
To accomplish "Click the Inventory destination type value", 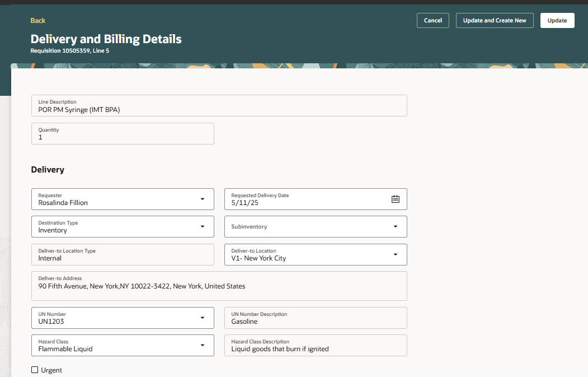I will pos(53,230).
